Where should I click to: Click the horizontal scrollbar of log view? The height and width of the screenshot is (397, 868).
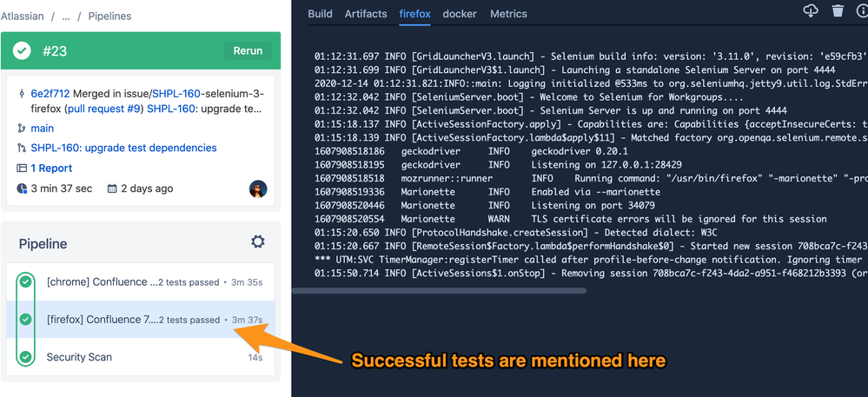tap(439, 291)
